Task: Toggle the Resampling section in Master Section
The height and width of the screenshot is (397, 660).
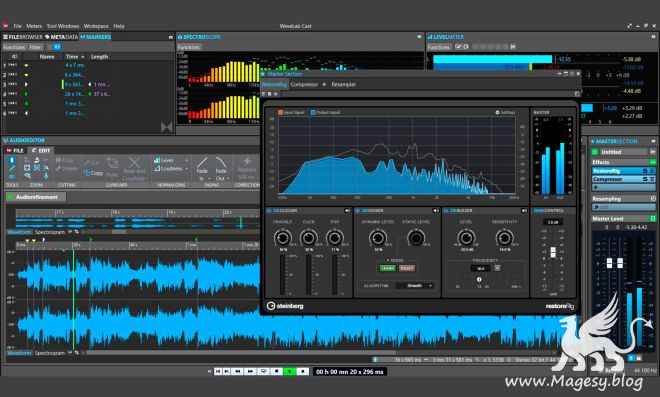Action: tap(653, 198)
